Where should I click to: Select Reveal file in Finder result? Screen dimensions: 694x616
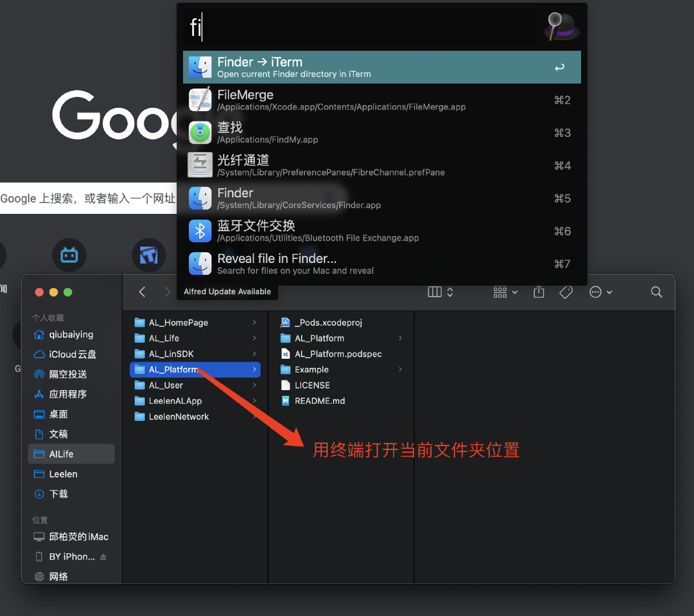tap(382, 264)
